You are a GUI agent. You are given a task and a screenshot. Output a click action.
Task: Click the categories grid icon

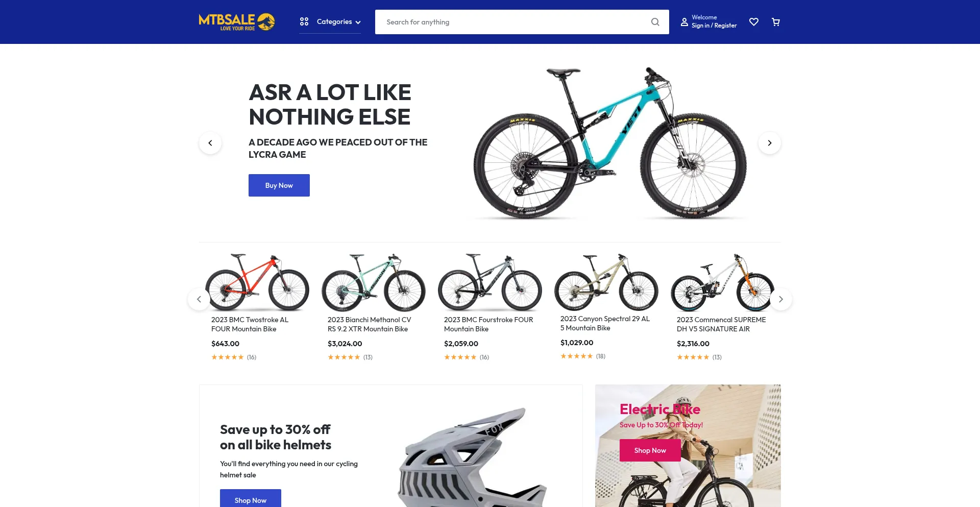tap(304, 21)
